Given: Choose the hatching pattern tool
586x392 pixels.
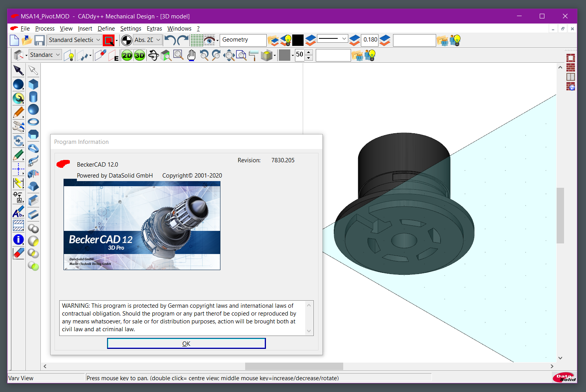Looking at the screenshot, I should coord(18,225).
